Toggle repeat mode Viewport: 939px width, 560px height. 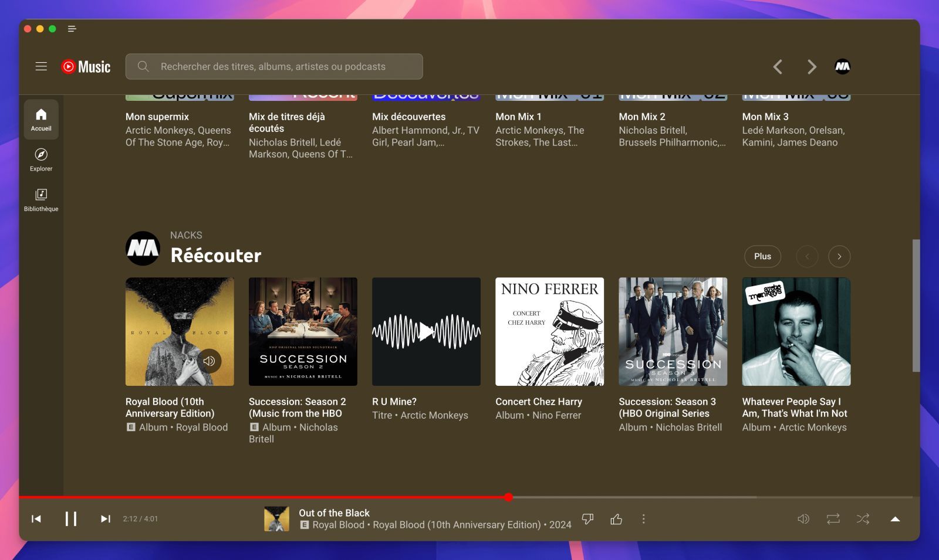tap(833, 519)
